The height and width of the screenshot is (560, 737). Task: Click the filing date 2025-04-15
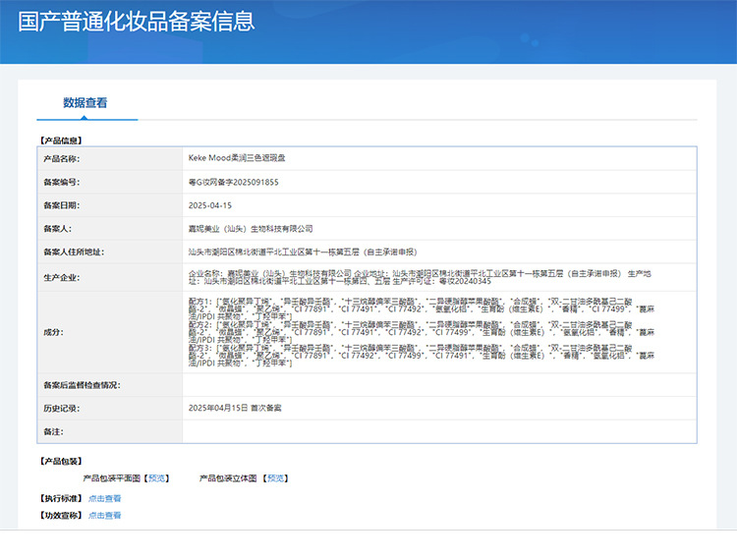210,205
